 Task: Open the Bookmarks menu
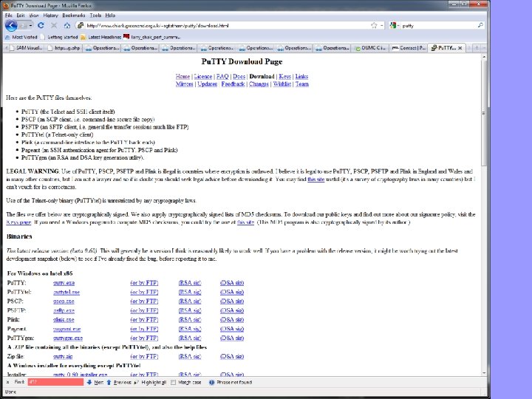tap(74, 16)
